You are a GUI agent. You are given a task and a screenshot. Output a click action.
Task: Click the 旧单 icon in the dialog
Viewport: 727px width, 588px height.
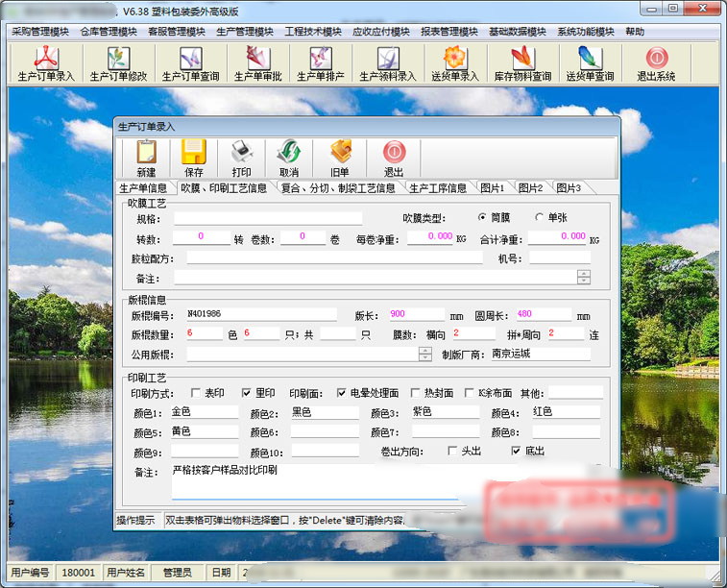(340, 159)
